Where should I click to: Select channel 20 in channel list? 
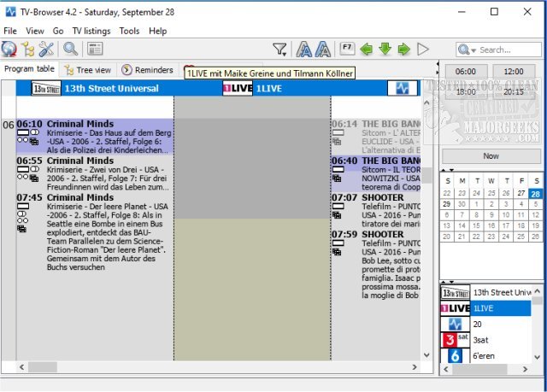coord(485,325)
